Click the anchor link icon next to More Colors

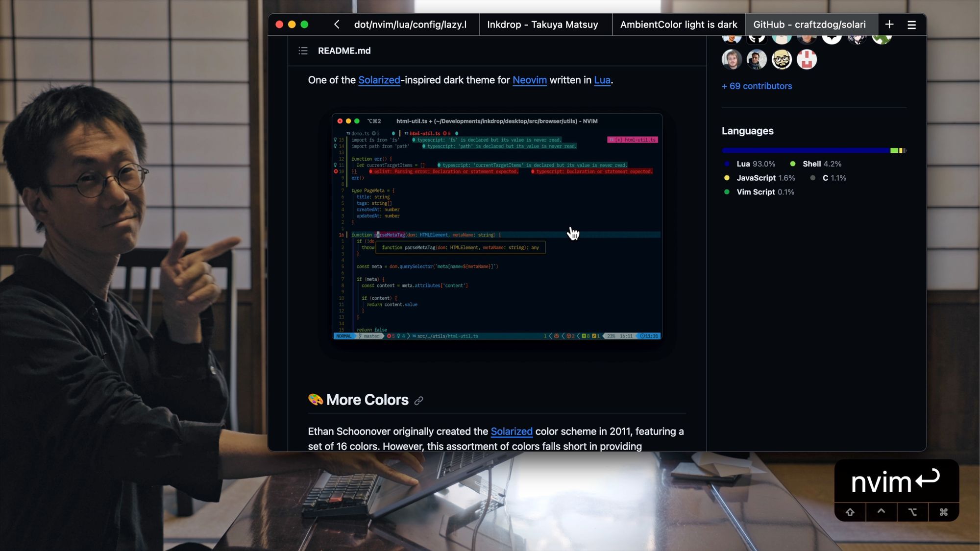(418, 401)
